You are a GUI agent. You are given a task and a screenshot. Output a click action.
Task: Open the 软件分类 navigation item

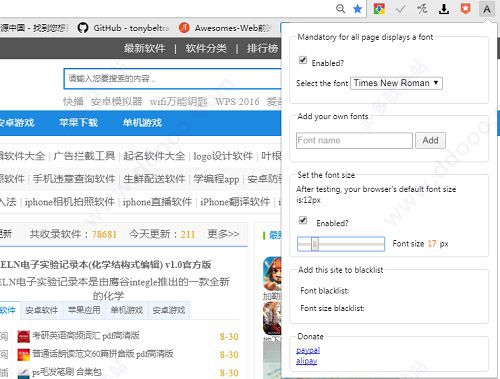(206, 48)
